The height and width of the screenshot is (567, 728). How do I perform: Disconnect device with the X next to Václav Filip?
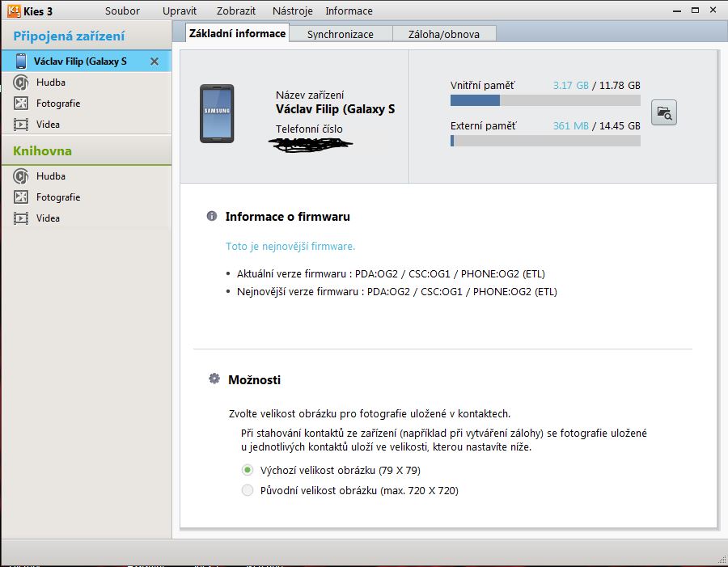pyautogui.click(x=154, y=61)
